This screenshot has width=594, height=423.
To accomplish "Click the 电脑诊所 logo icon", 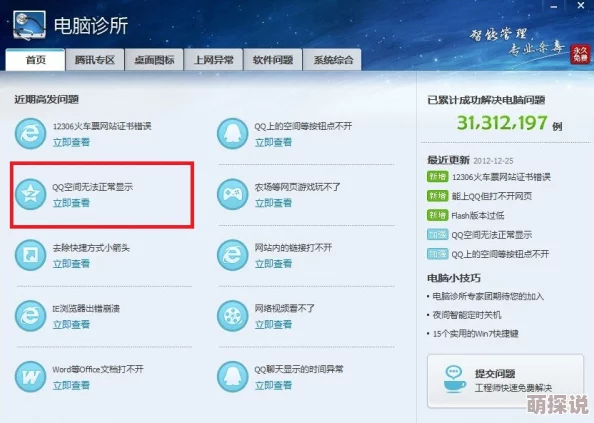I will [29, 25].
